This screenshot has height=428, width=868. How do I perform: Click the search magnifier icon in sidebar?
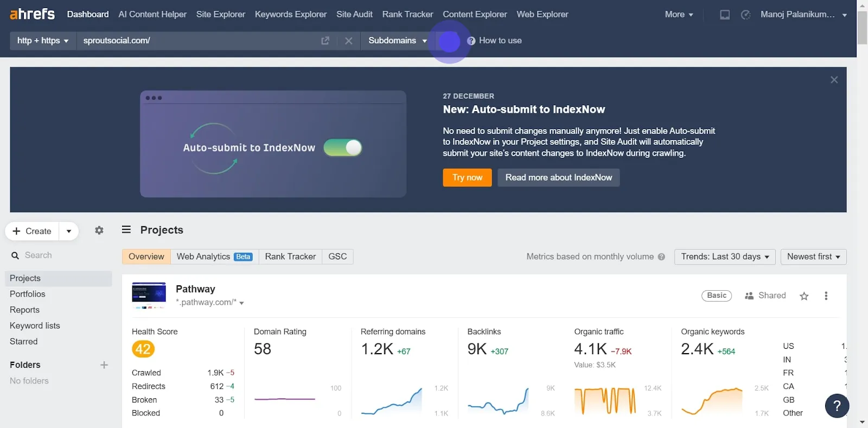click(x=15, y=255)
